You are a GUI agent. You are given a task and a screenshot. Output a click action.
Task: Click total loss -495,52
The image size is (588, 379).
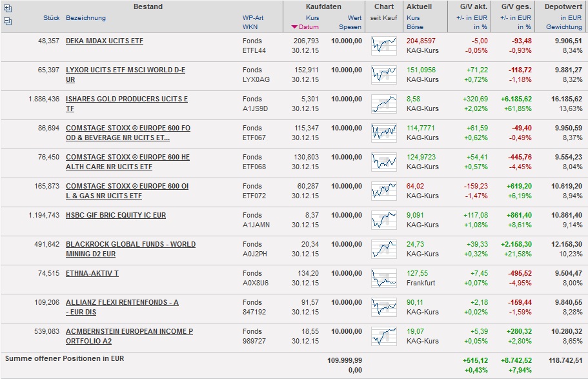click(x=520, y=273)
